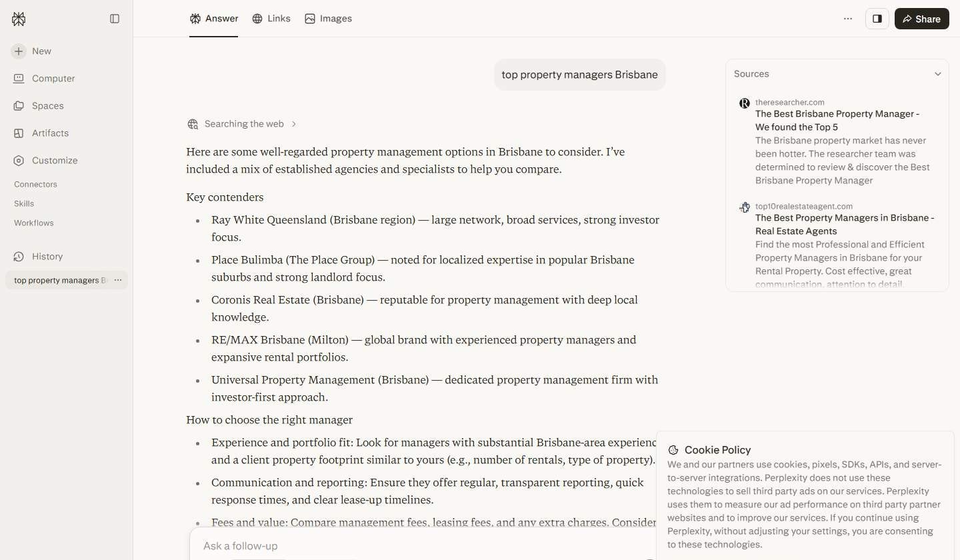The image size is (960, 560).
Task: Click the Coronis Real Estate bullet text
Action: pyautogui.click(x=425, y=309)
